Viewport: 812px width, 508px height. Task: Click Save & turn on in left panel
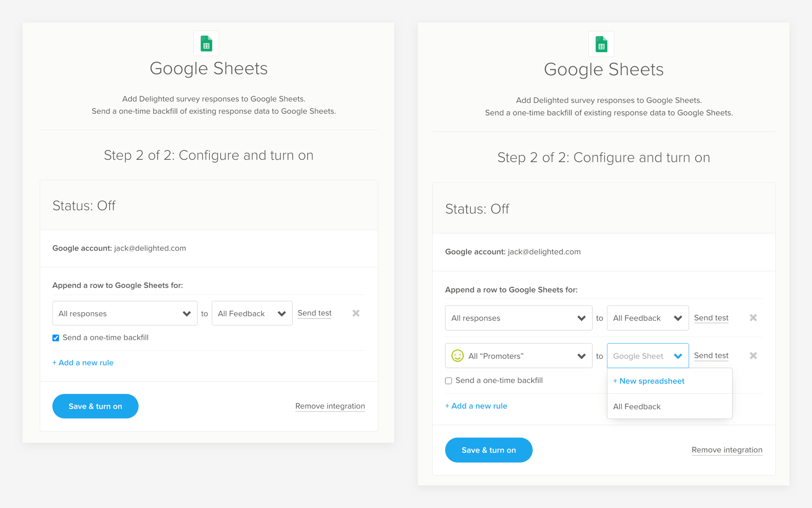pos(95,406)
